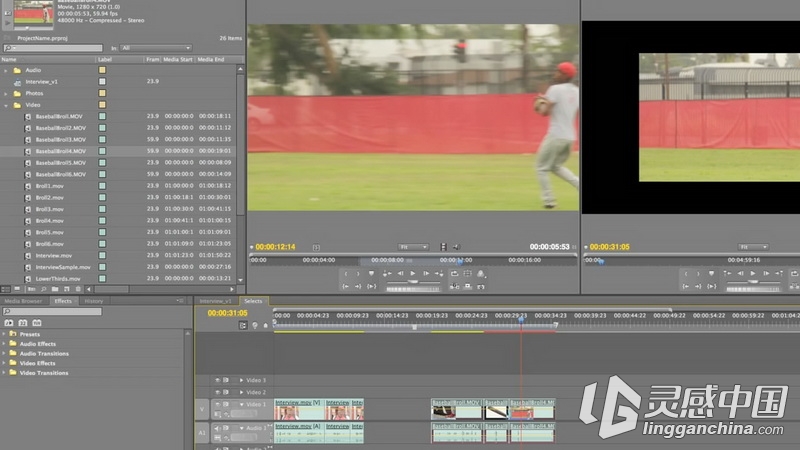Adjust Program monitor shuttle slider
800x450 pixels.
click(753, 282)
